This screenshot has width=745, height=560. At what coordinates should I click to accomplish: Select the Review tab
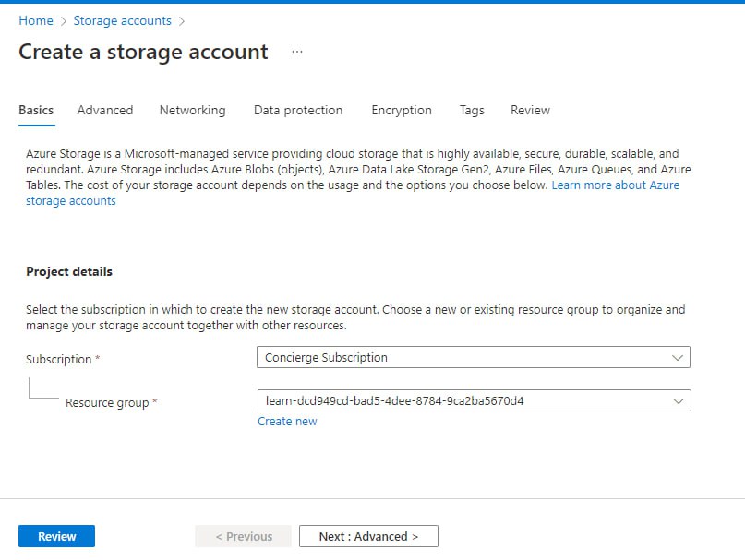(x=530, y=110)
